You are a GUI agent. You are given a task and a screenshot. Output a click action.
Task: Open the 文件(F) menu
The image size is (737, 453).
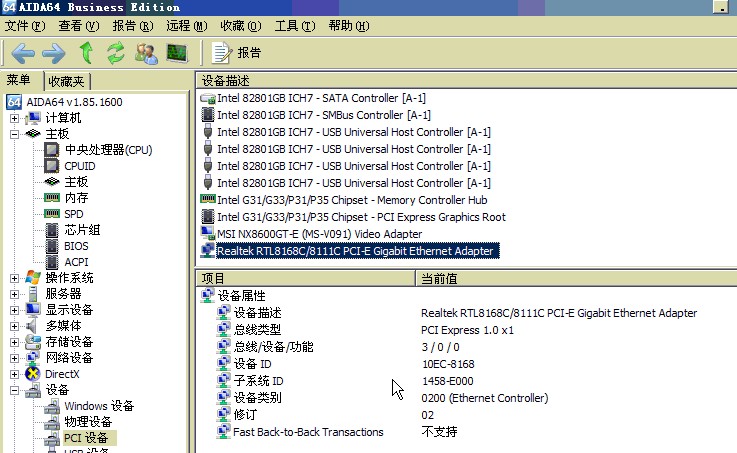[x=27, y=25]
